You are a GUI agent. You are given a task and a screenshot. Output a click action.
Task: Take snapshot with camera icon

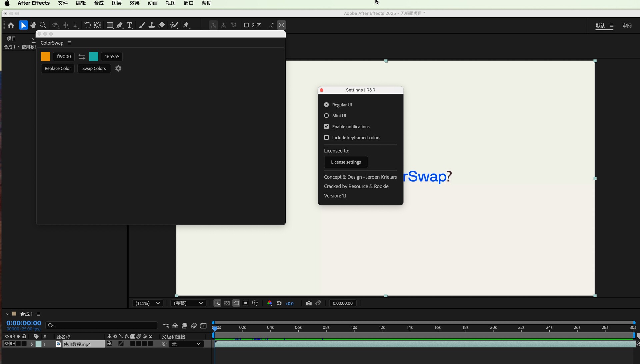[x=309, y=303]
